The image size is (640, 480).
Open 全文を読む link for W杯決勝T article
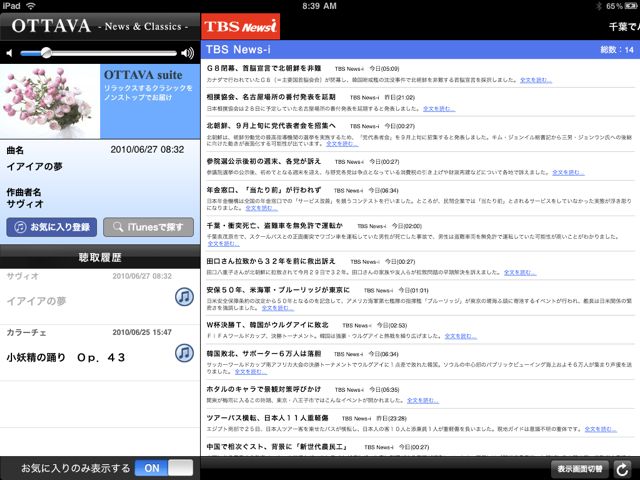coord(460,336)
